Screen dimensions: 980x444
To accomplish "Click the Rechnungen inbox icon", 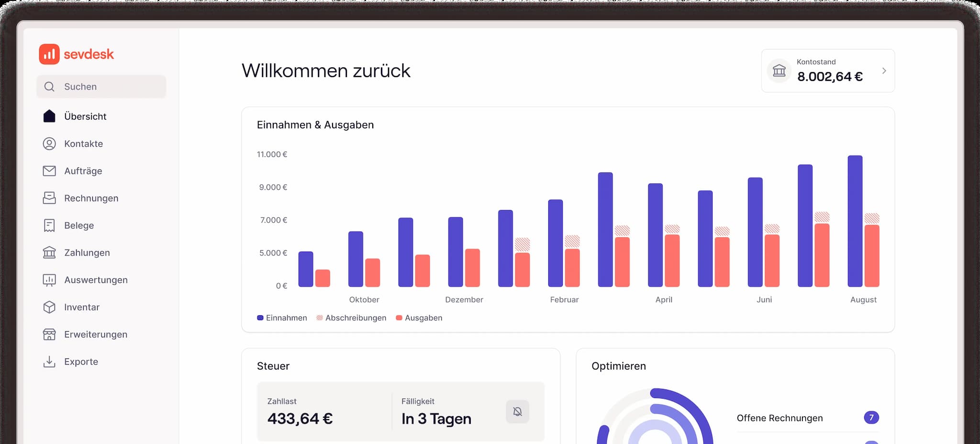I will (x=49, y=198).
